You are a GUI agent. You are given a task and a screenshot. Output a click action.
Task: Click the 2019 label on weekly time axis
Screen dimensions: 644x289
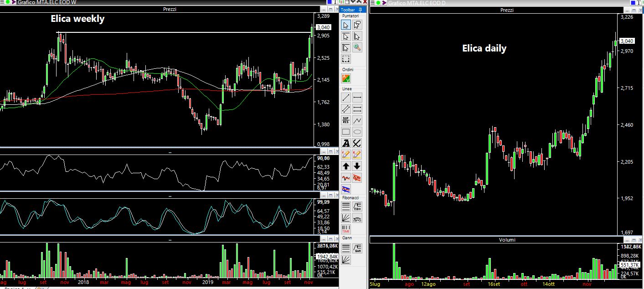[x=207, y=283]
